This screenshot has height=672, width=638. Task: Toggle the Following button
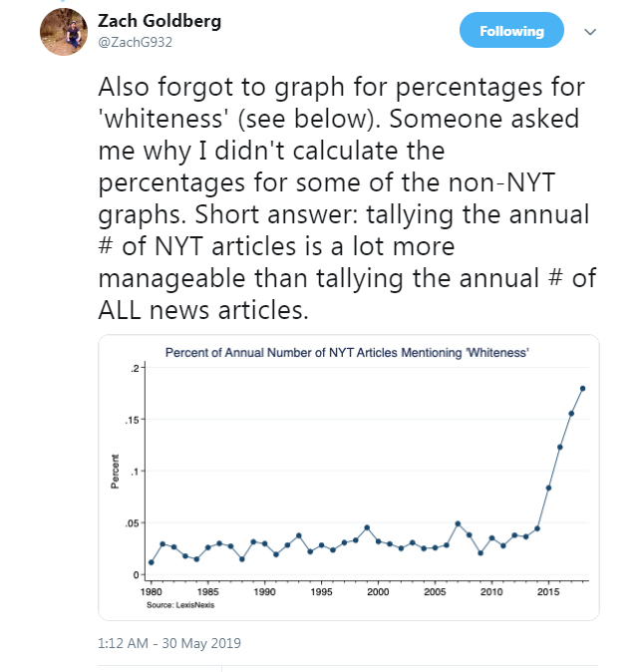tap(511, 30)
